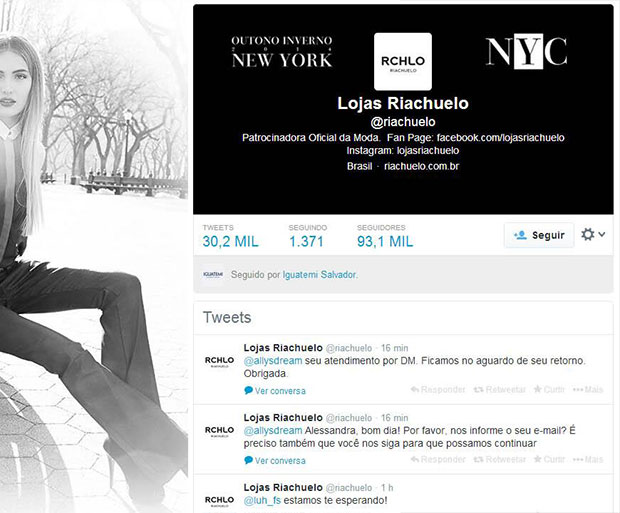Screen dimensions: 620x513
Task: Open the Iguatemi Salvador follower link
Action: [319, 274]
